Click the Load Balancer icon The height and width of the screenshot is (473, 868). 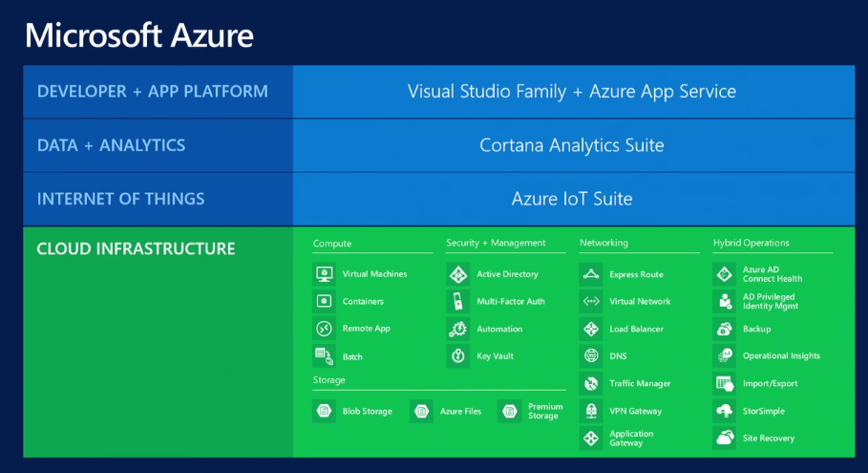click(x=591, y=329)
